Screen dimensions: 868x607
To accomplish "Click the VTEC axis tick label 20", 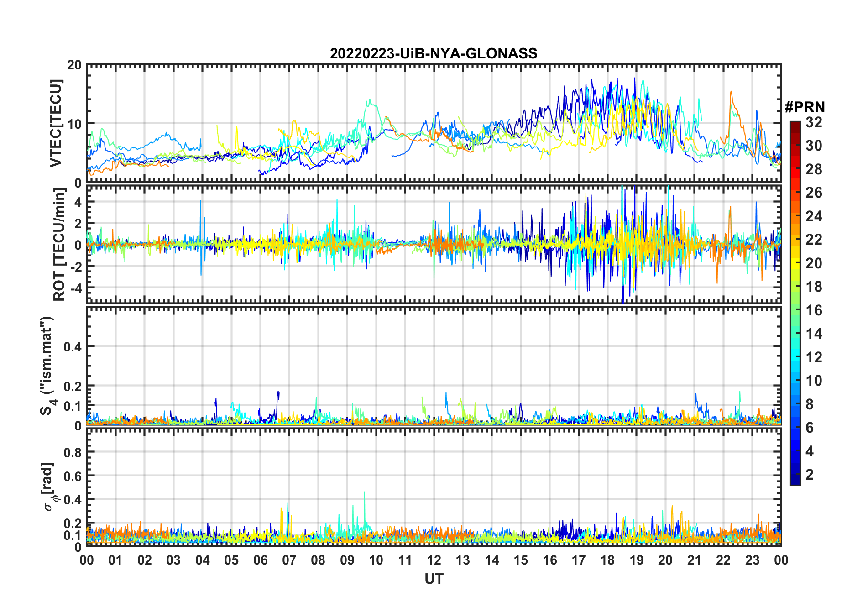I will 74,65.
